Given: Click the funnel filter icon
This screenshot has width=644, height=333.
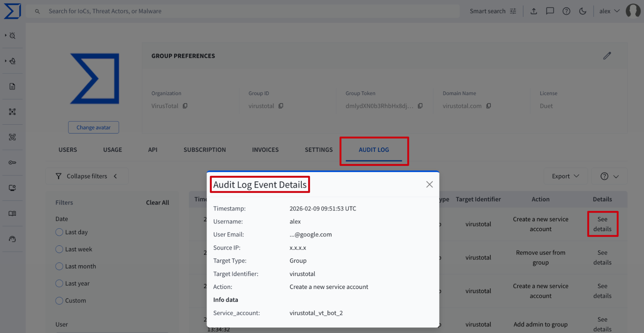Looking at the screenshot, I should [x=59, y=176].
